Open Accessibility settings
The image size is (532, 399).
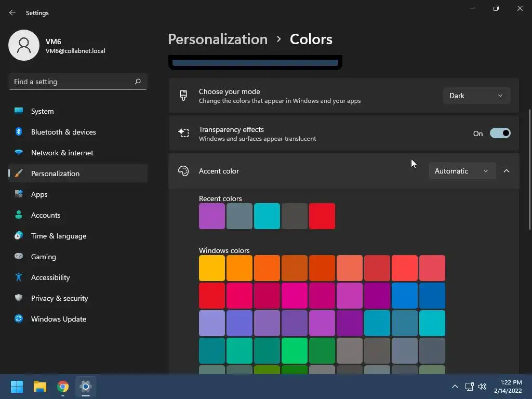point(78,277)
